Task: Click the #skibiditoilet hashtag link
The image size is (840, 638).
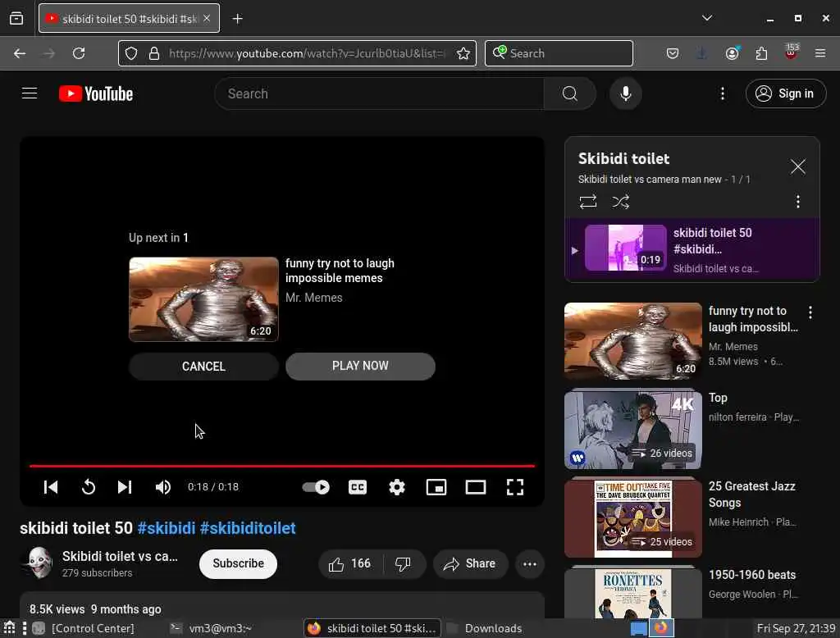Action: [248, 528]
